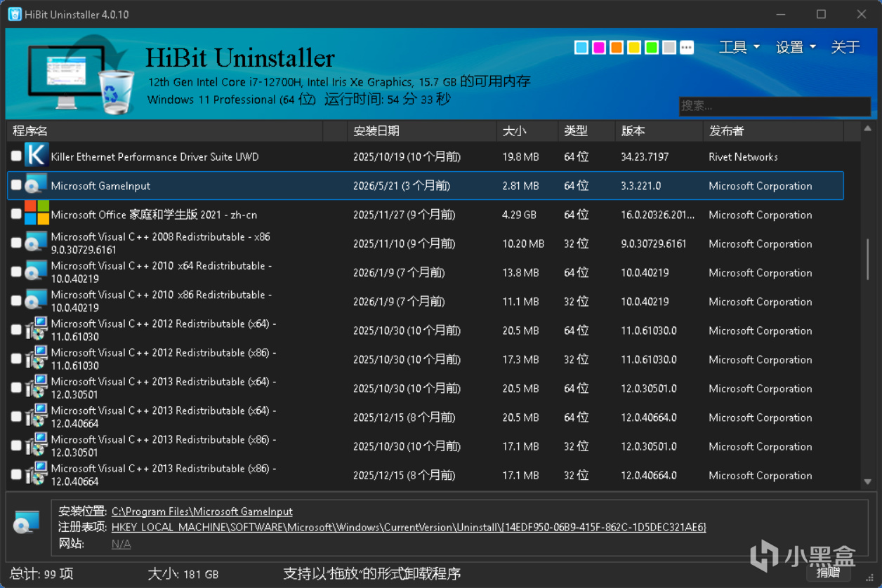Viewport: 882px width, 588px height.
Task: Click the Visual C++ 2010 x64 Redistributable icon
Action: click(x=36, y=272)
